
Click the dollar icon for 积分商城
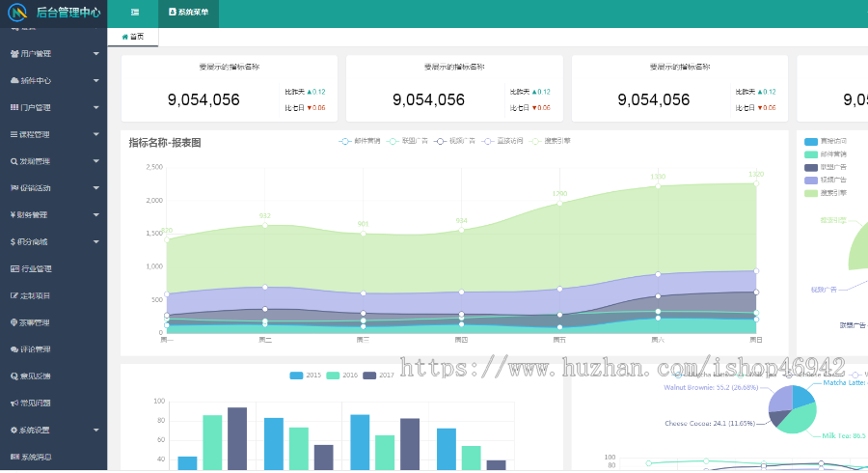pyautogui.click(x=13, y=241)
